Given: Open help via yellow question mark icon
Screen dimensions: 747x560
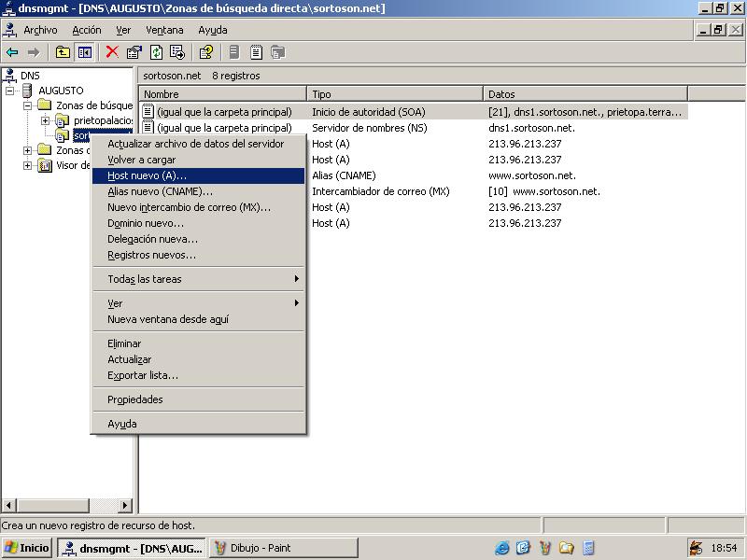Looking at the screenshot, I should [x=206, y=52].
